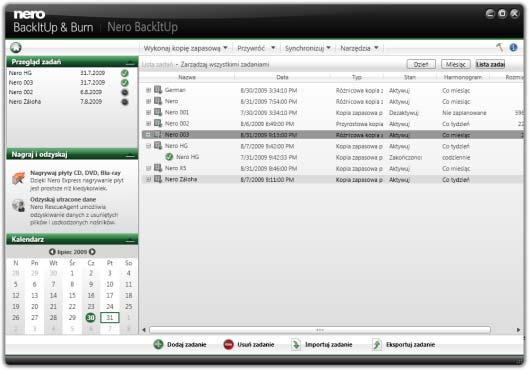
Task: Expand the German job tree node
Action: [148, 90]
